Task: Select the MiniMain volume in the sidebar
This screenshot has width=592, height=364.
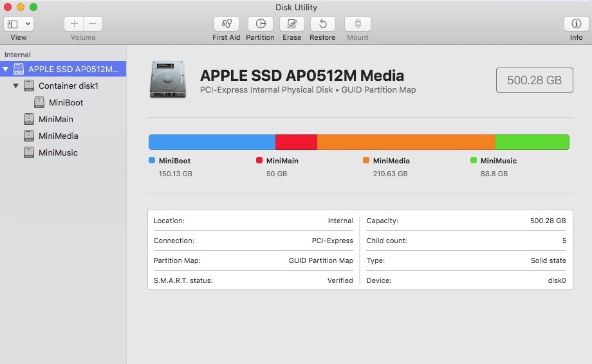Action: click(x=63, y=119)
